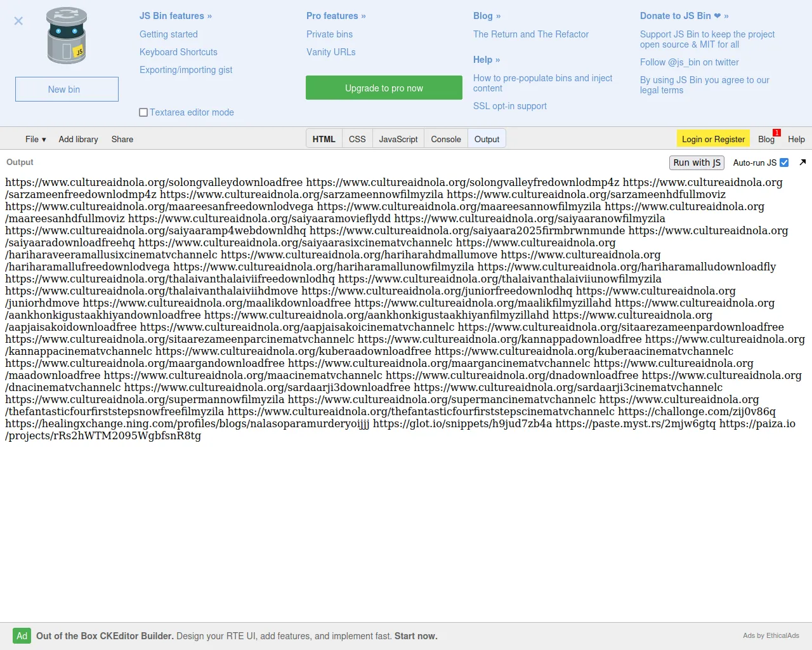Enable Textarea editor mode

(143, 112)
